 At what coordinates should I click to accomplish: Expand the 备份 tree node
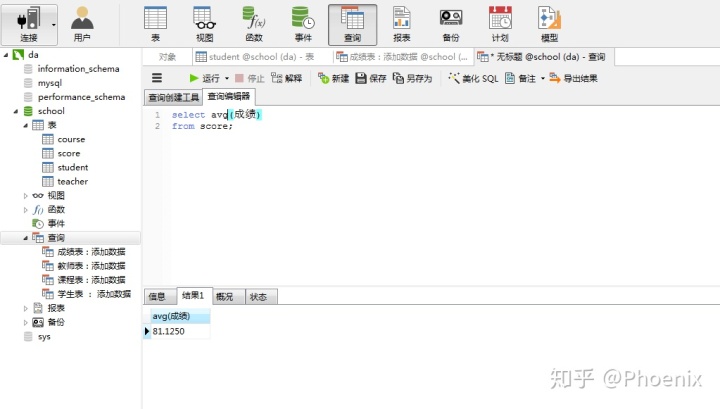click(x=26, y=322)
